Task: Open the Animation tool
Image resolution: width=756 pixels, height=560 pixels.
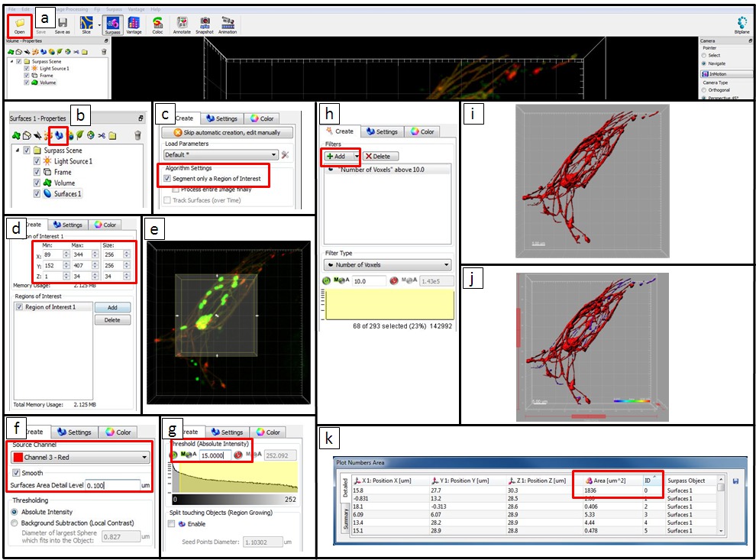Action: [x=228, y=24]
